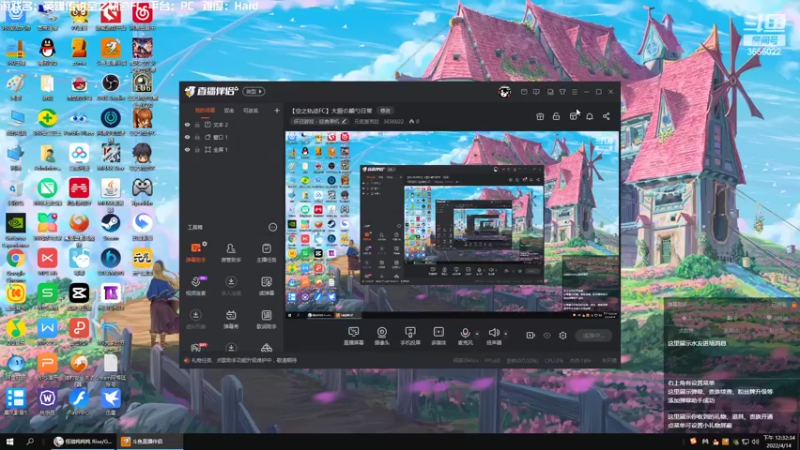Select the 文本 2 source row

pos(232,124)
